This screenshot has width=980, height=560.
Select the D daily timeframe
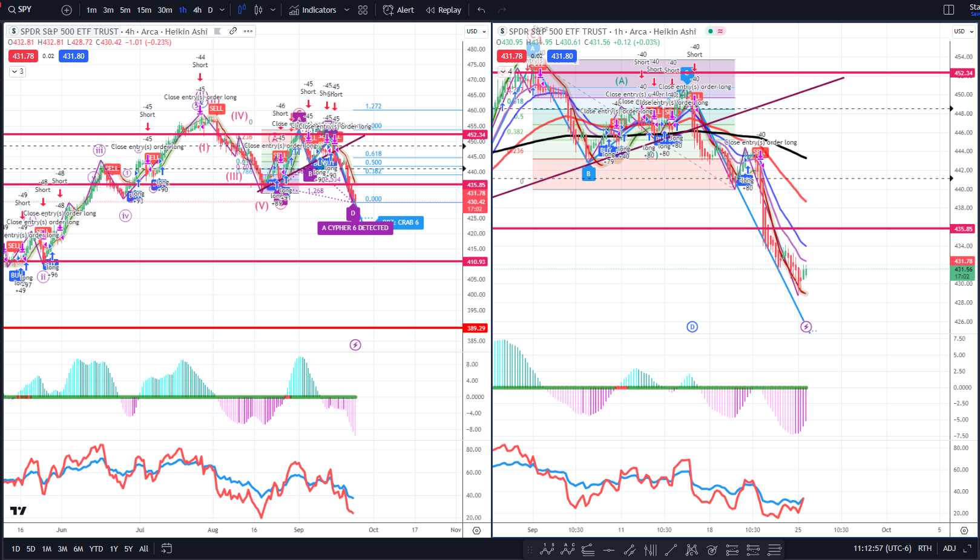point(210,10)
